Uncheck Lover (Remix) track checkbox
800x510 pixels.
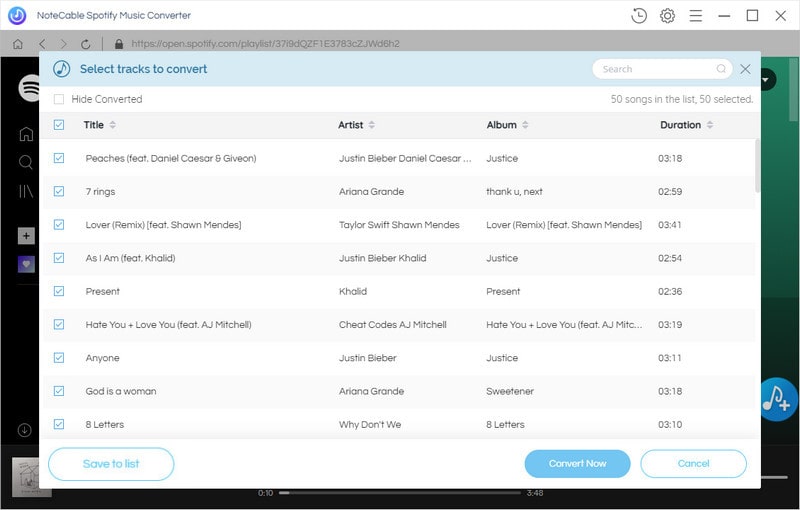tap(59, 224)
